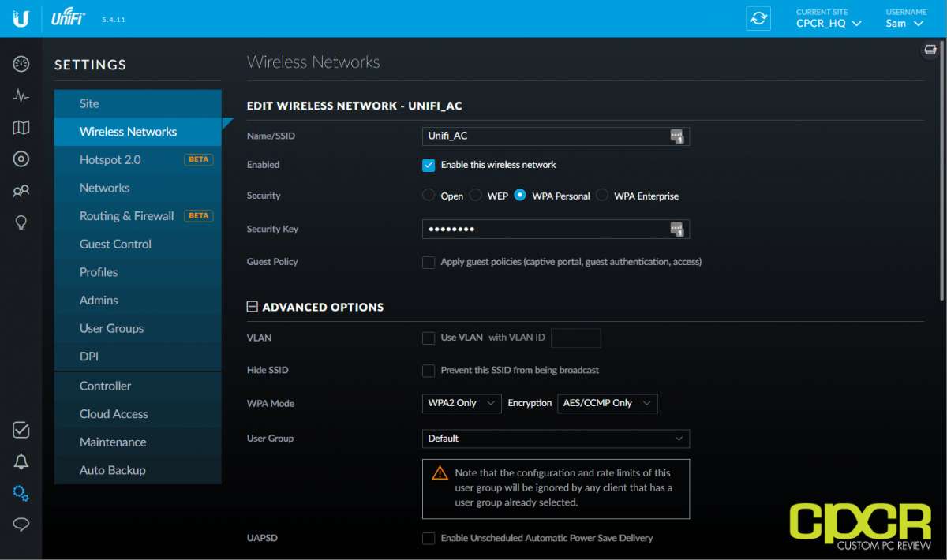The height and width of the screenshot is (560, 947).
Task: Open the Clients panel
Action: 20,190
